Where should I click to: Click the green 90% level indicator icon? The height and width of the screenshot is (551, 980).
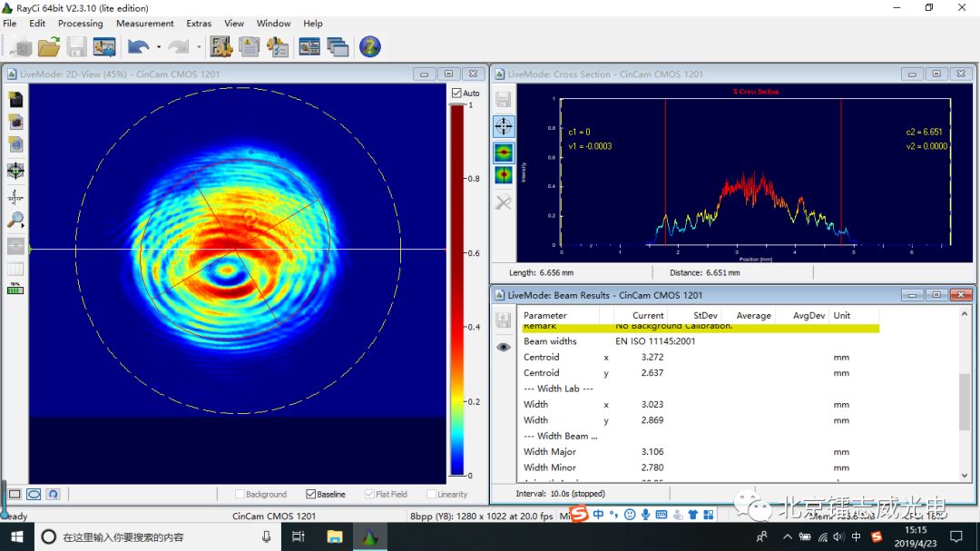coord(15,289)
